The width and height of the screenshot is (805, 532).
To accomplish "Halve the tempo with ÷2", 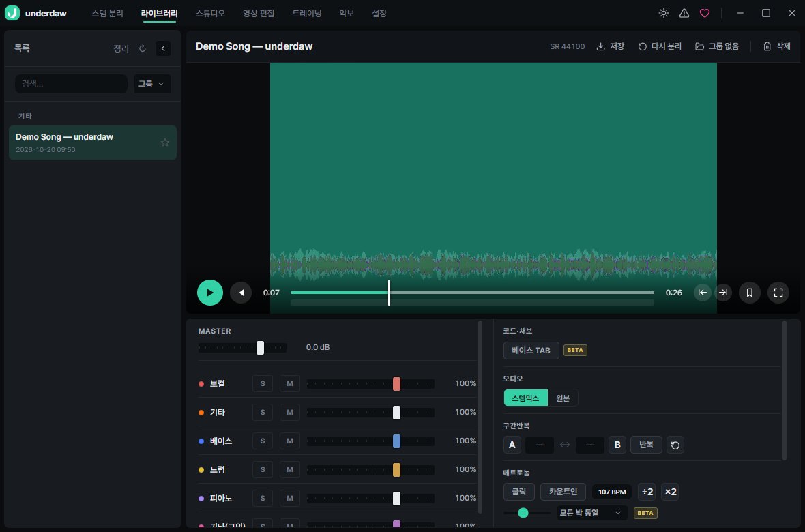I will point(647,492).
